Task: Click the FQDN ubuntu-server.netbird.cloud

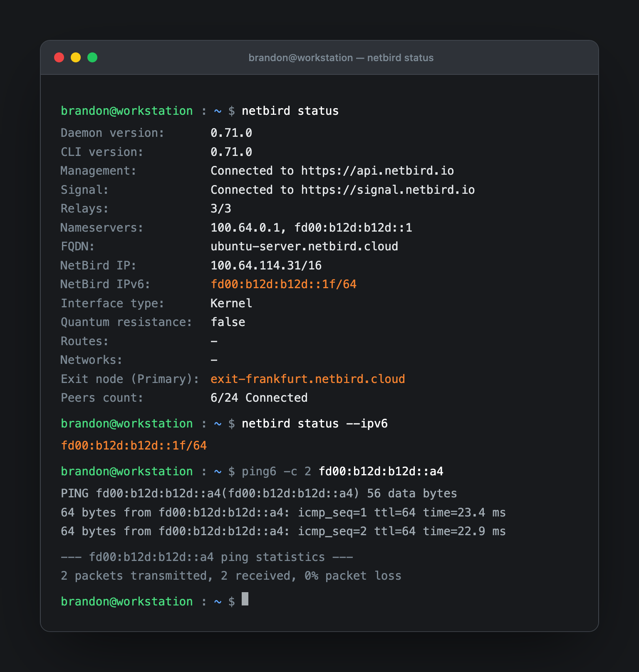Action: (x=304, y=247)
